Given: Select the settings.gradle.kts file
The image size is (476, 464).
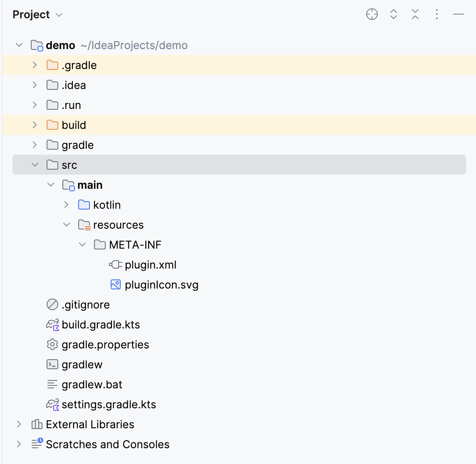Looking at the screenshot, I should point(109,405).
